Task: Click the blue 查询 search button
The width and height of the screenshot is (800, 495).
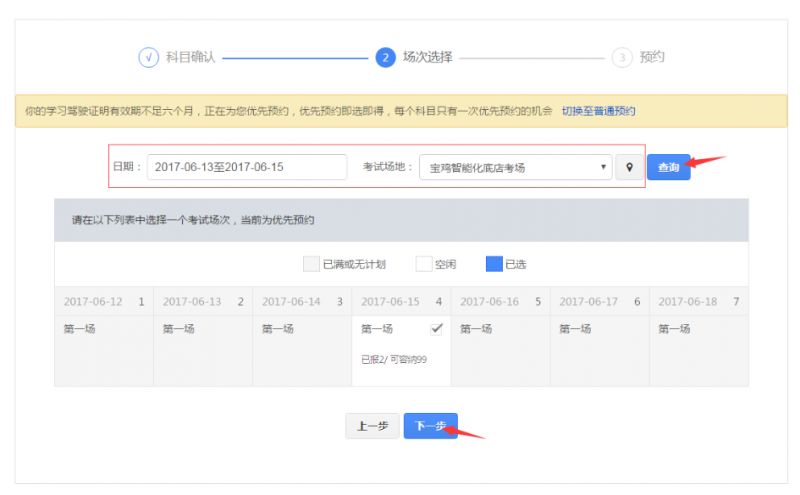Action: 668,167
